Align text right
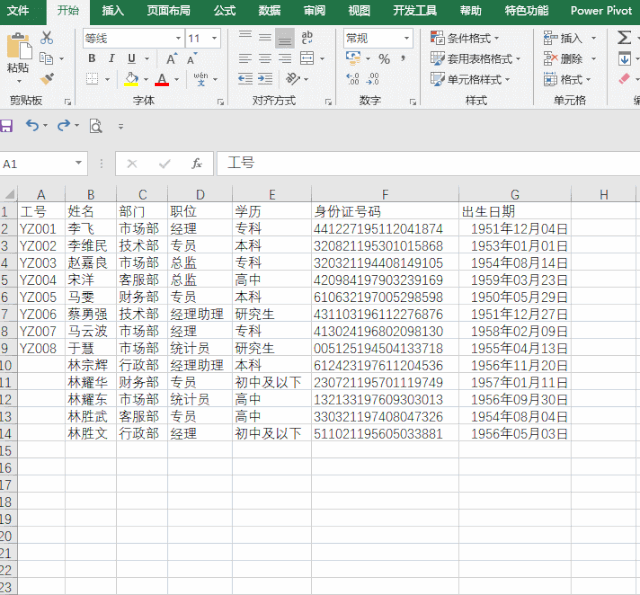Image resolution: width=640 pixels, height=595 pixels. [285, 59]
